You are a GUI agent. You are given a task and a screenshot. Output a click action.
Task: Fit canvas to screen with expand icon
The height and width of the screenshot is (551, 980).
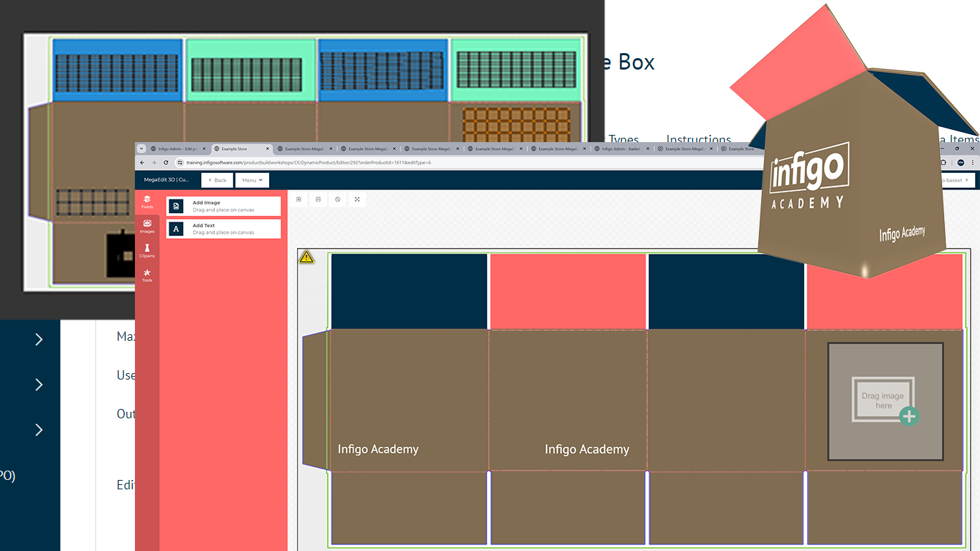357,199
